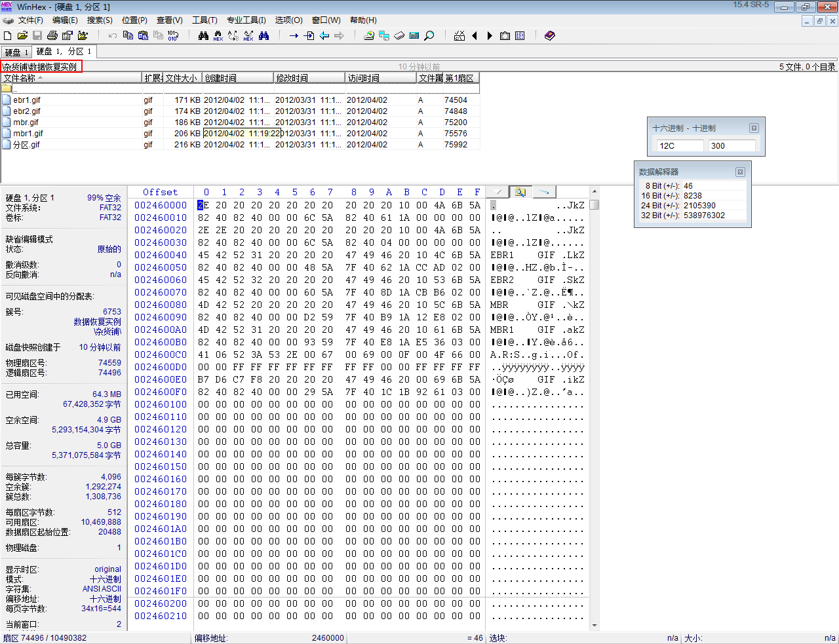This screenshot has height=644, width=839.
Task: Click the Replace Hex Values icon
Action: 248,35
